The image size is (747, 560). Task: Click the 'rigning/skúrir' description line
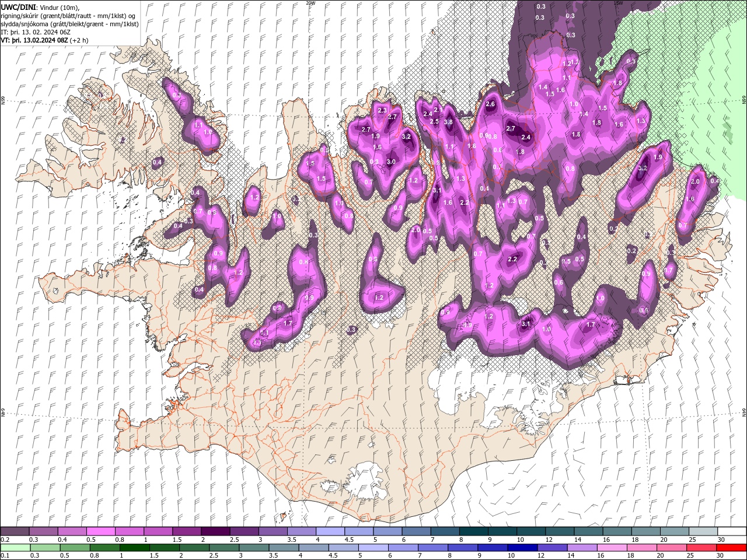coord(69,15)
